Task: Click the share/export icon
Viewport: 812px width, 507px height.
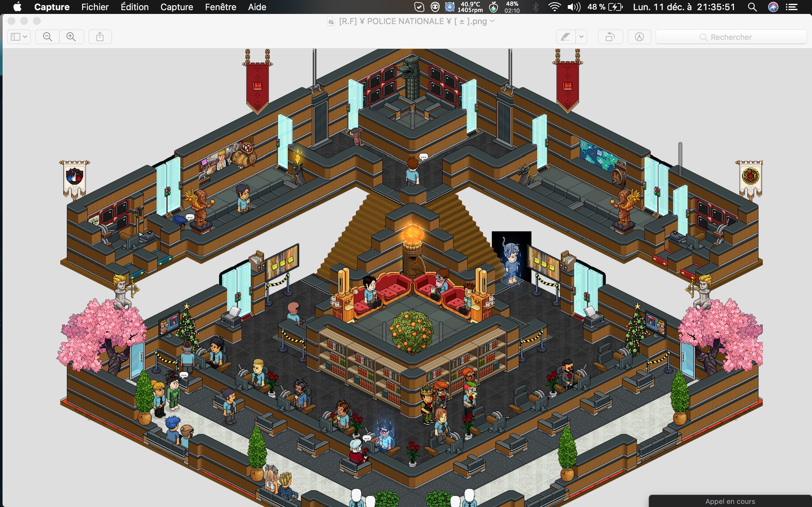Action: [99, 36]
